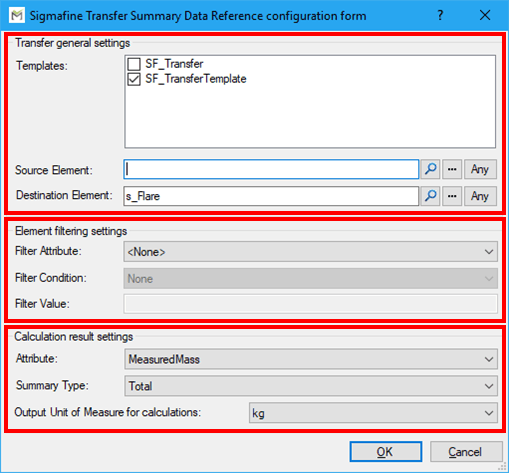
Task: Click into the Destination Element field containing s_Flare
Action: coord(271,196)
